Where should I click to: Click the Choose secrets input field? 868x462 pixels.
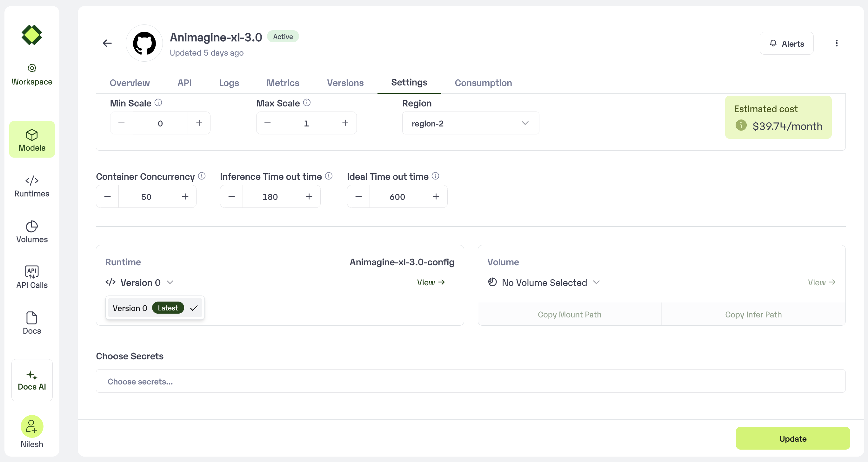click(x=471, y=381)
